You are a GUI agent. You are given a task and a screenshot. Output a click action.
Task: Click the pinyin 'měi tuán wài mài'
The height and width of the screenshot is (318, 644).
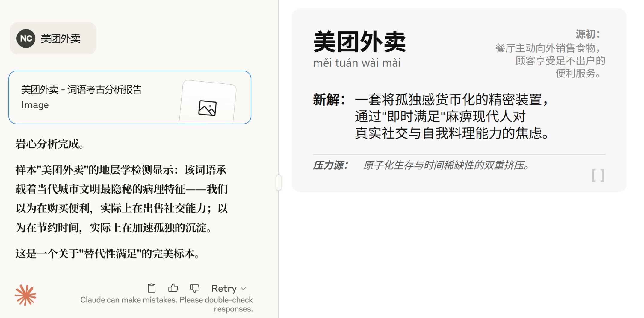tap(357, 63)
